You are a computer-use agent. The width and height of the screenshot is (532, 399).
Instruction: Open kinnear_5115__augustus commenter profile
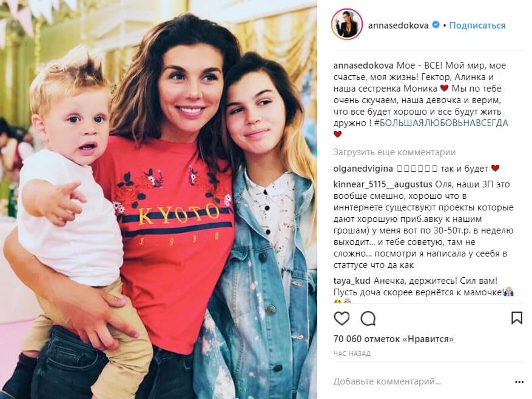tap(383, 184)
